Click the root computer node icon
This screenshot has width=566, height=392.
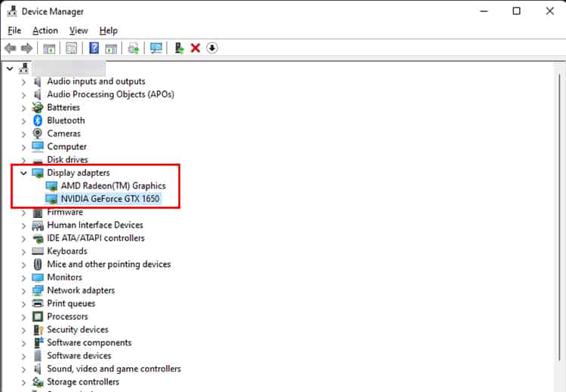click(24, 68)
